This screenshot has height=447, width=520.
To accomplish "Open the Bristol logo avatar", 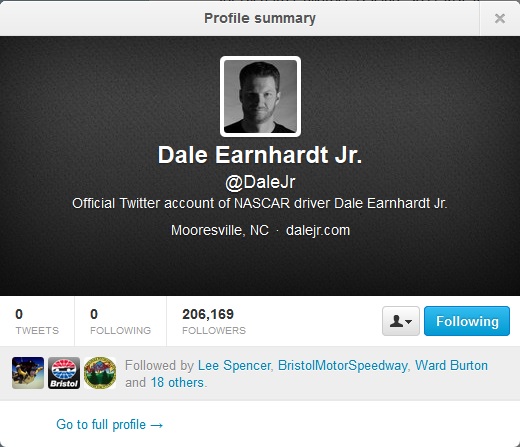I will [64, 373].
